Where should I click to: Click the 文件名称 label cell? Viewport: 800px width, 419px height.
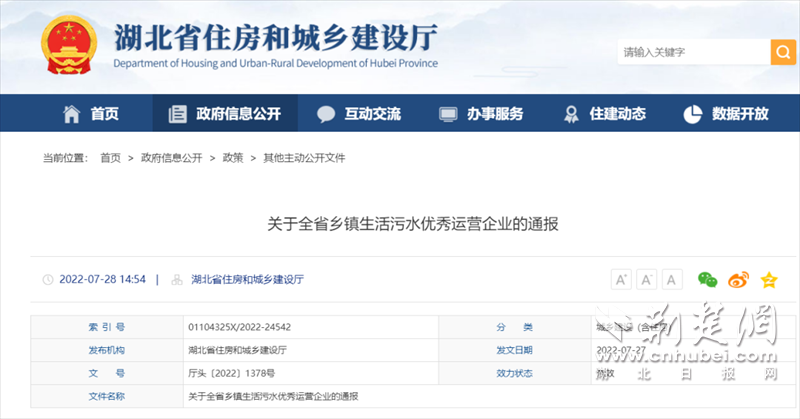click(x=107, y=396)
